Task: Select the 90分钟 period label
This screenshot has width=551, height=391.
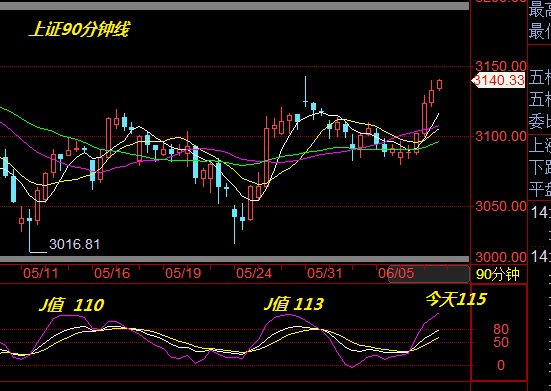Action: [498, 274]
